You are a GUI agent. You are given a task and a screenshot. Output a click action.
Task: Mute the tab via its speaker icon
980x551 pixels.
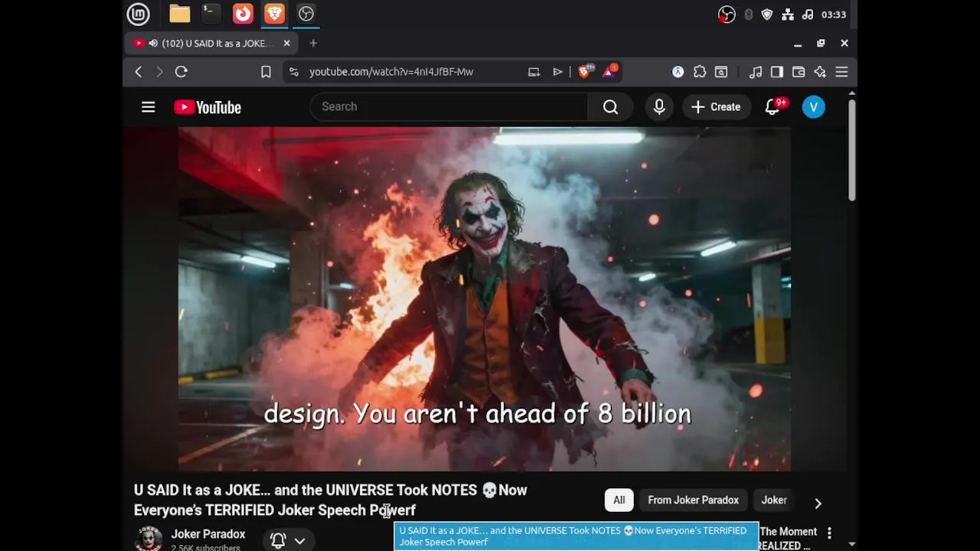pos(153,44)
